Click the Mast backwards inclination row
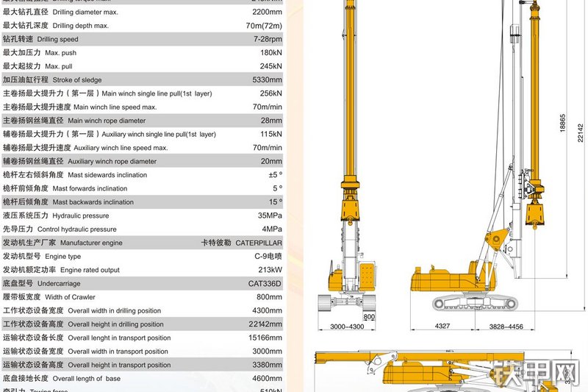 pyautogui.click(x=142, y=202)
